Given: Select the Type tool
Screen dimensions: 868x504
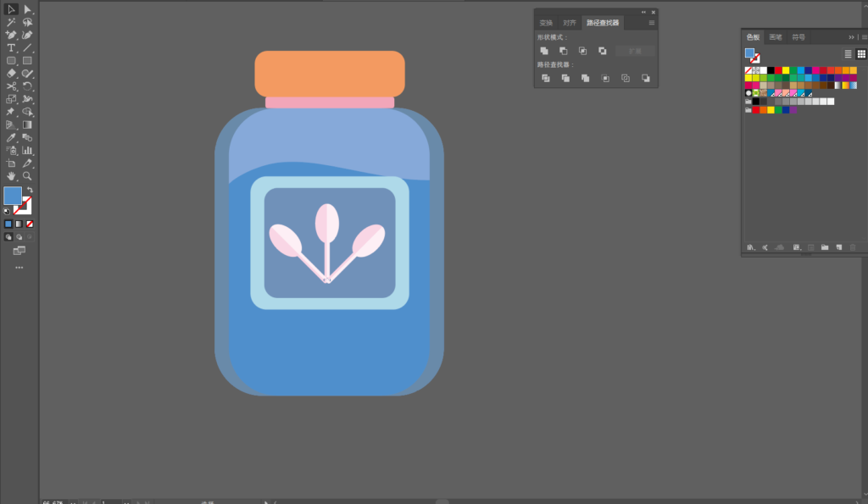Looking at the screenshot, I should click(x=11, y=48).
